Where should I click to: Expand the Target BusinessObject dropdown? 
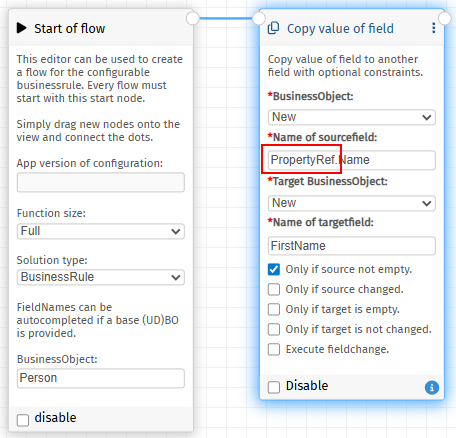(x=352, y=203)
